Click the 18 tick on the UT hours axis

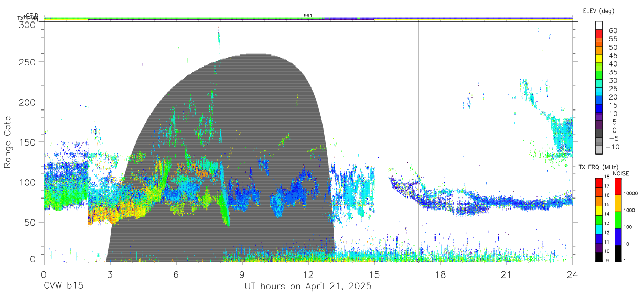(440, 274)
